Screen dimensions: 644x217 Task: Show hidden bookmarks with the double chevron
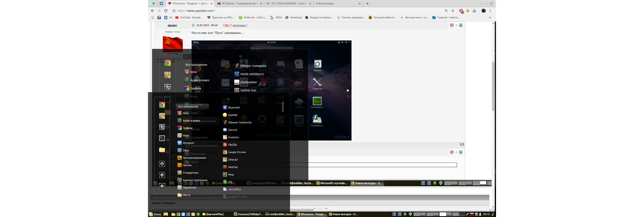pyautogui.click(x=490, y=18)
